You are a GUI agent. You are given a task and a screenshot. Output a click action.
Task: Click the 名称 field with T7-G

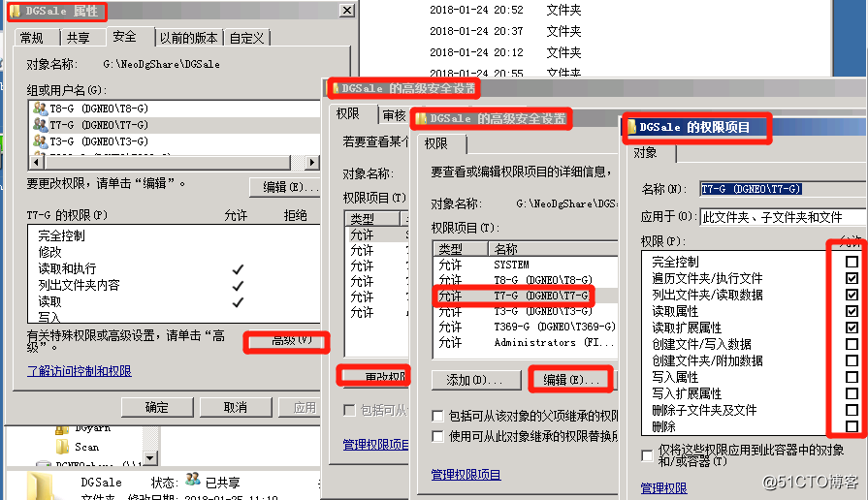tap(783, 189)
